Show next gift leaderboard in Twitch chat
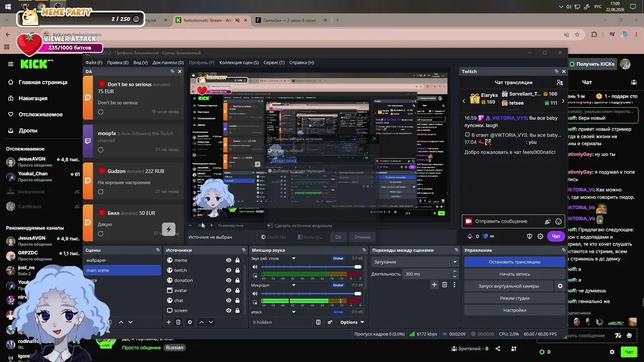Screen dimensions: 644x362 (x=563, y=101)
